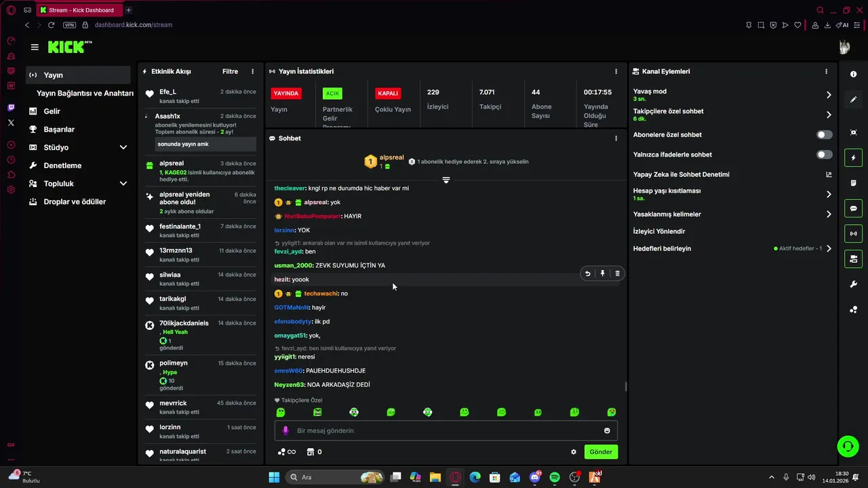Image resolution: width=868 pixels, height=488 pixels.
Task: Open Spotify from the taskbar
Action: 555,477
